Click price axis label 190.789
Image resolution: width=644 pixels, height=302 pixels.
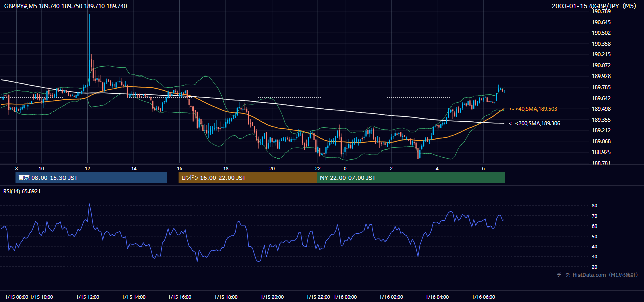click(602, 11)
